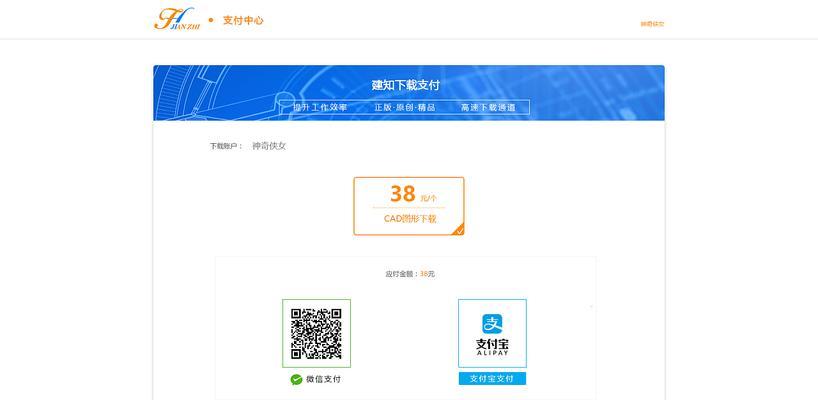Click the 支付宝 ALIPAY logo box

coord(492,333)
